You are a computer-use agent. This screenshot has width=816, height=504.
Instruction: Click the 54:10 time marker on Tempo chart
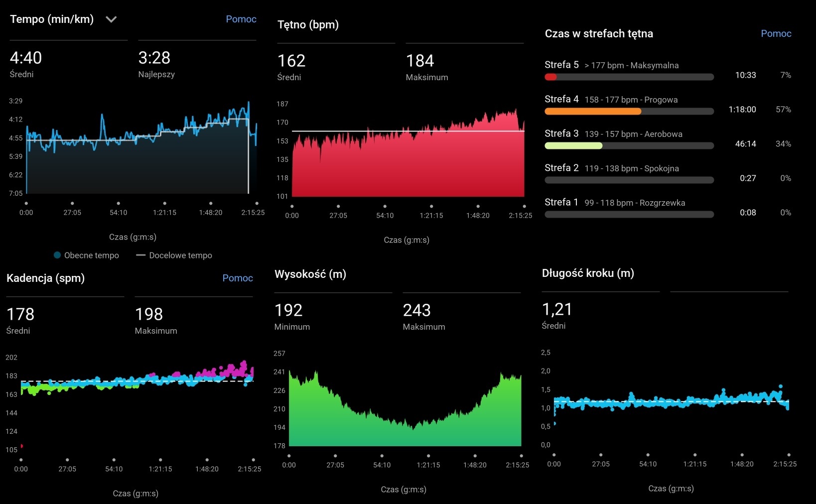tap(119, 209)
